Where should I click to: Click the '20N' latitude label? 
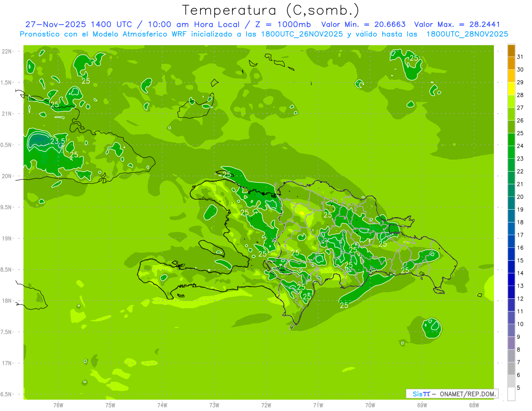point(8,176)
